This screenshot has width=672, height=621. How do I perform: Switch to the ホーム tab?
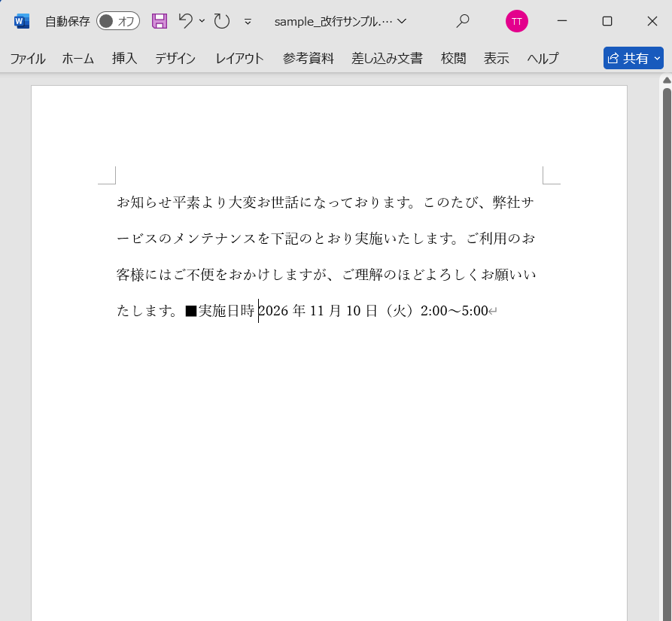click(78, 58)
